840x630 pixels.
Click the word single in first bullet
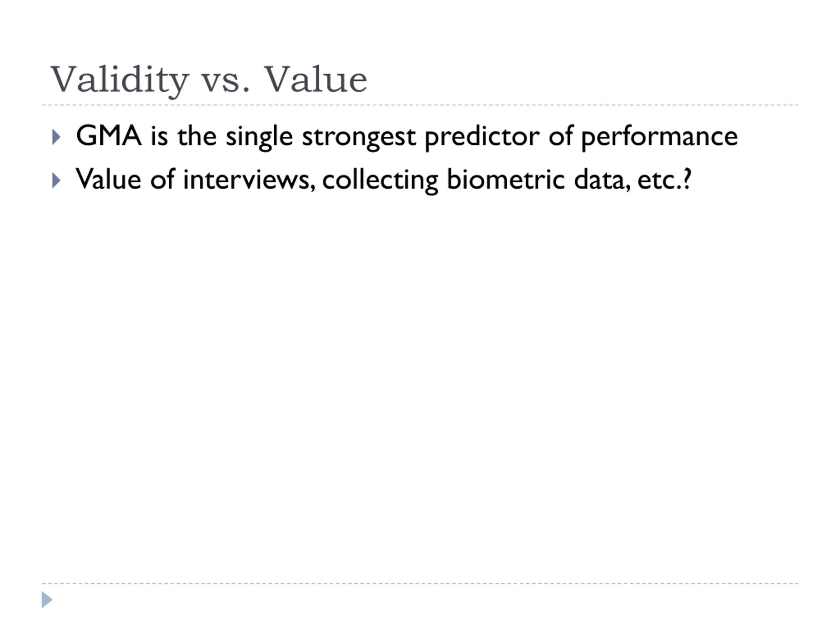click(x=259, y=137)
